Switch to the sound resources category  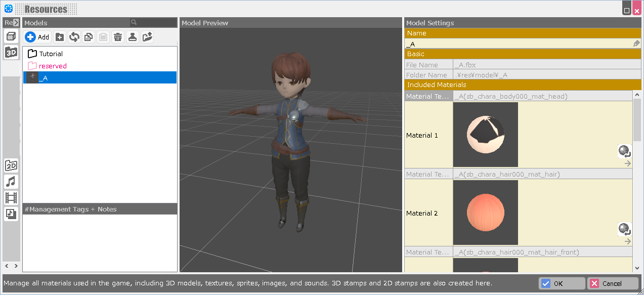click(x=11, y=182)
